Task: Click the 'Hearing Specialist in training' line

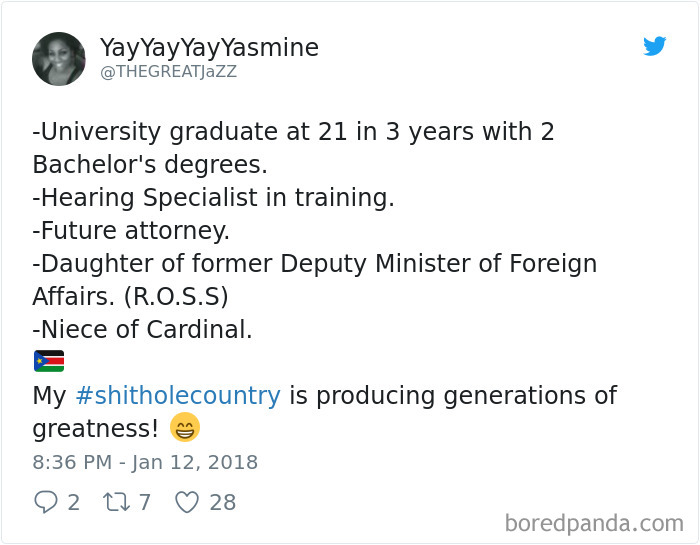Action: [213, 198]
